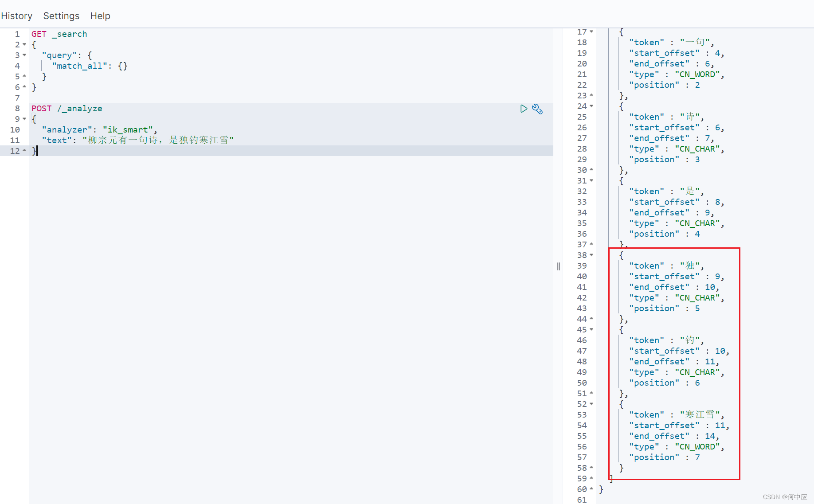Click output line number 61 in the gutter
Screen dimensions: 814x504
pyautogui.click(x=582, y=500)
